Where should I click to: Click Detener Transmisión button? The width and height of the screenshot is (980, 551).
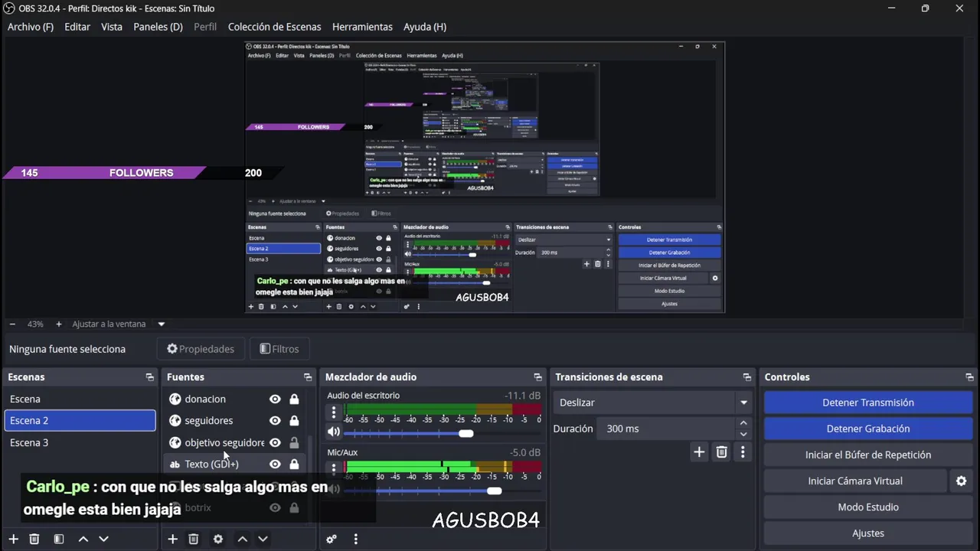pos(868,403)
